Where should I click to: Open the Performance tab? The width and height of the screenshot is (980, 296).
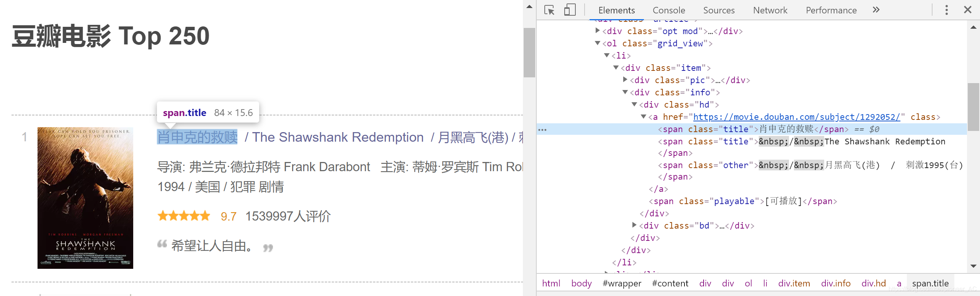click(831, 10)
